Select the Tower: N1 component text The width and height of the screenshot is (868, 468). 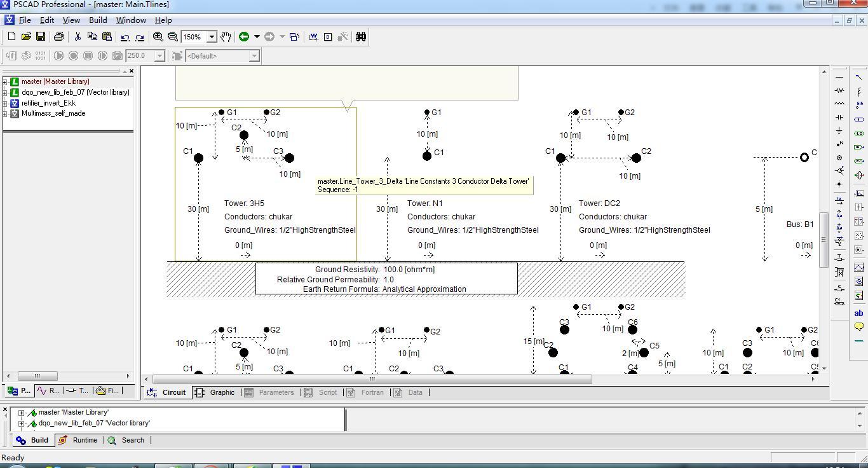[x=425, y=203]
